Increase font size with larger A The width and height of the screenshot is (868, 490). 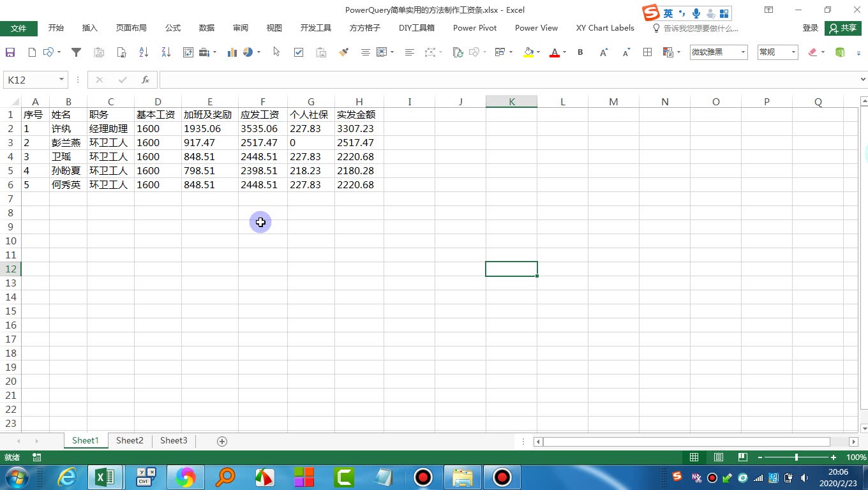[x=604, y=52]
